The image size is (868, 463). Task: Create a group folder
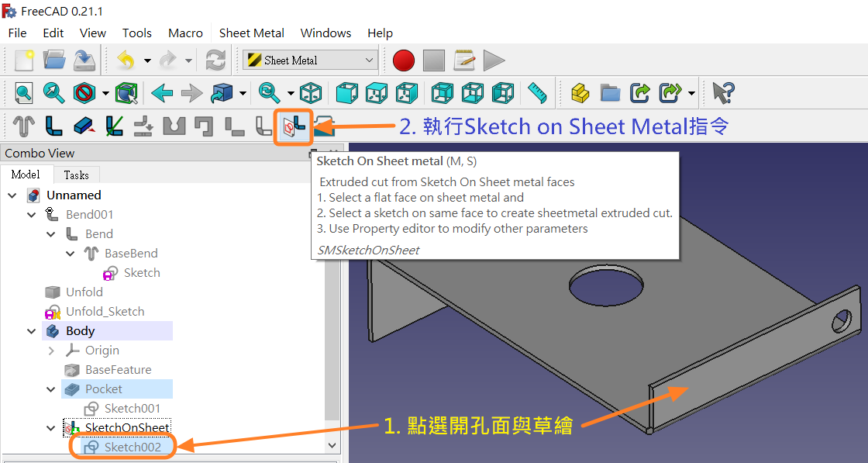tap(610, 93)
